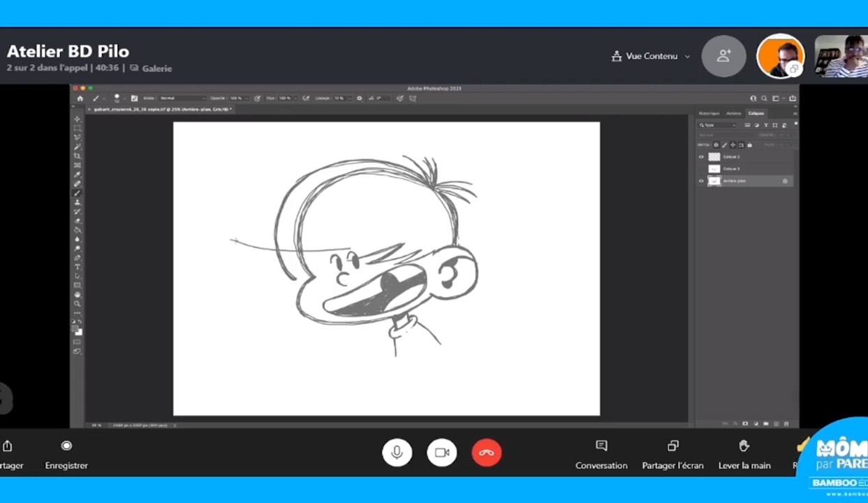
Task: Select the Lasso tool
Action: [78, 137]
